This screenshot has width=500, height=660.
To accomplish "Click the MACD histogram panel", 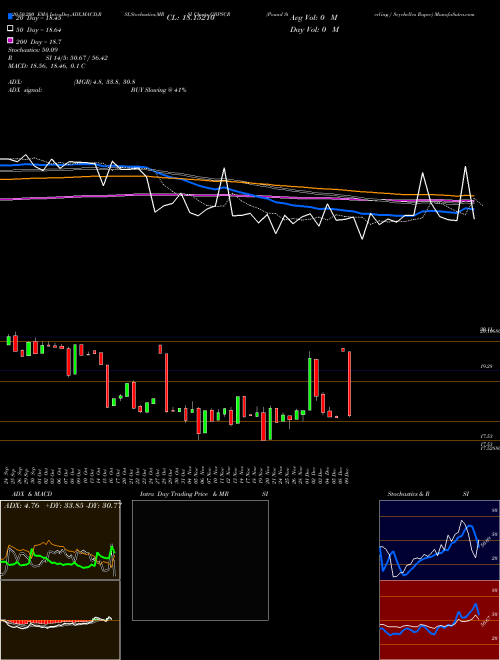I will pos(60,620).
